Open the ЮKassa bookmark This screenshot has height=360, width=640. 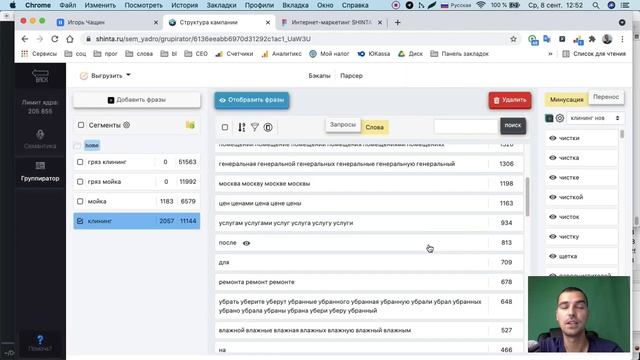pos(374,53)
